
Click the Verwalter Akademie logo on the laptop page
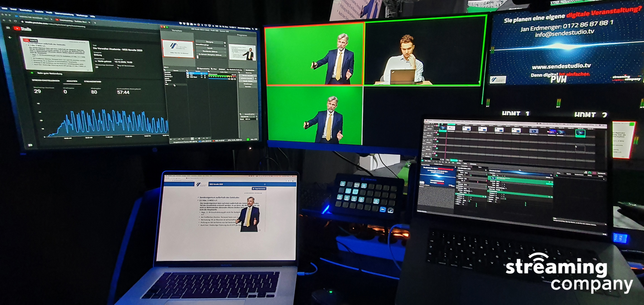(x=202, y=184)
